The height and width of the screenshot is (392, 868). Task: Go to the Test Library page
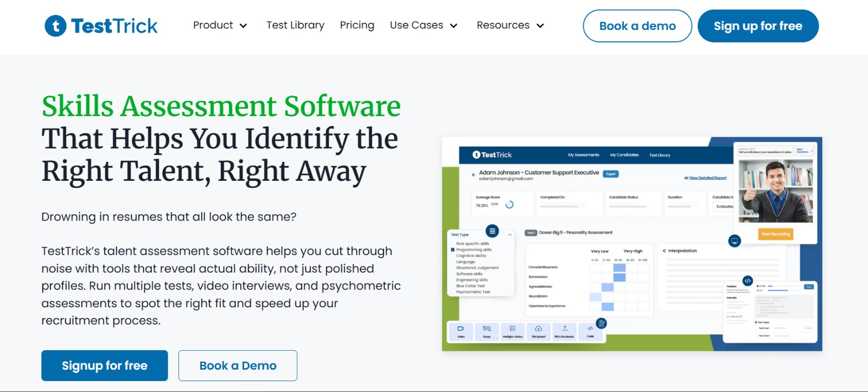click(295, 25)
